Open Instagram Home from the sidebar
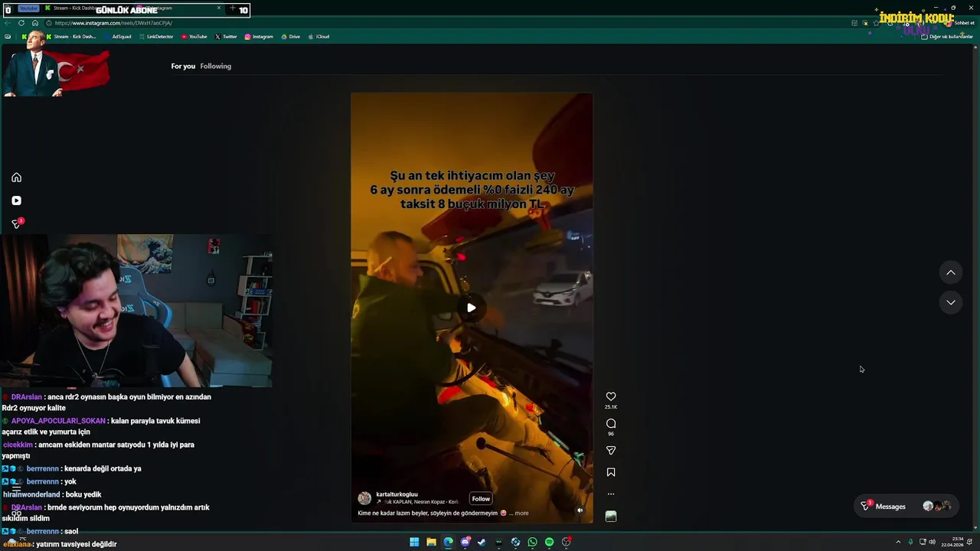This screenshot has height=551, width=980. click(x=16, y=178)
